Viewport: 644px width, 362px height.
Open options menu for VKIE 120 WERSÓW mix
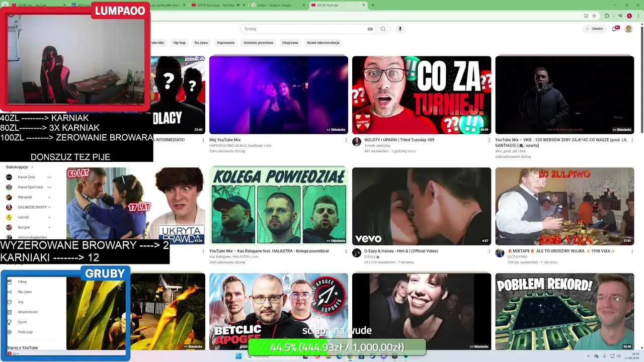point(632,140)
